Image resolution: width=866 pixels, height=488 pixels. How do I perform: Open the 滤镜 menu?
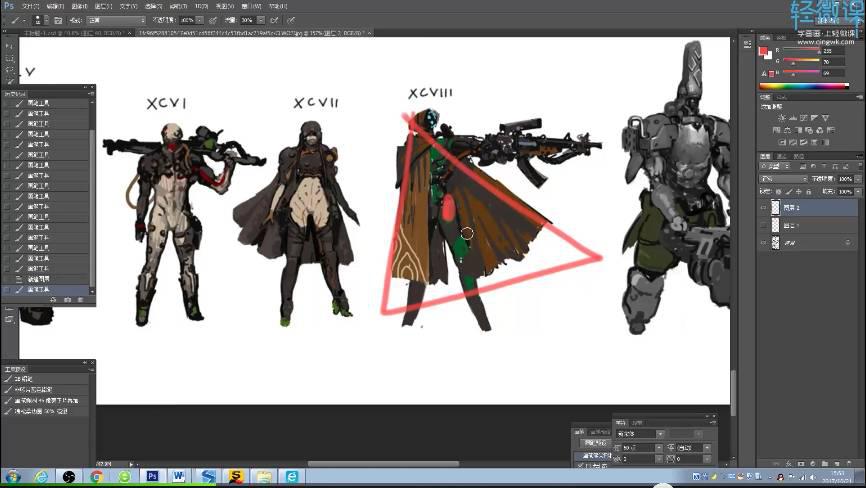pyautogui.click(x=178, y=6)
